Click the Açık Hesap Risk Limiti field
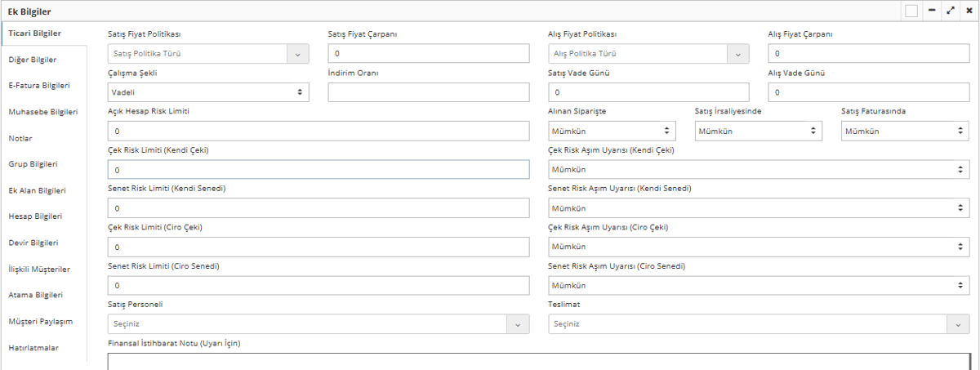Viewport: 980px width, 370px height. click(318, 131)
